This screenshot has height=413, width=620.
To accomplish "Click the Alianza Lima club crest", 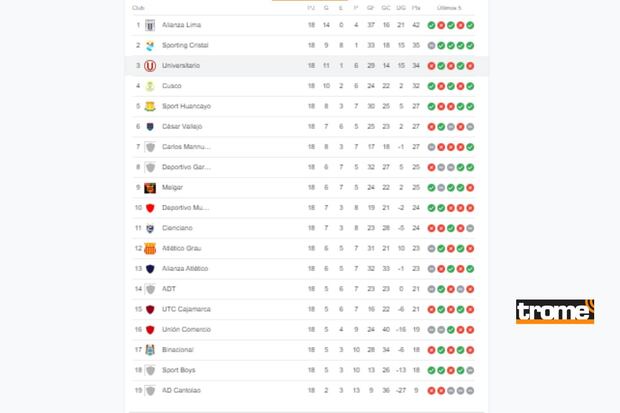I will [x=150, y=24].
